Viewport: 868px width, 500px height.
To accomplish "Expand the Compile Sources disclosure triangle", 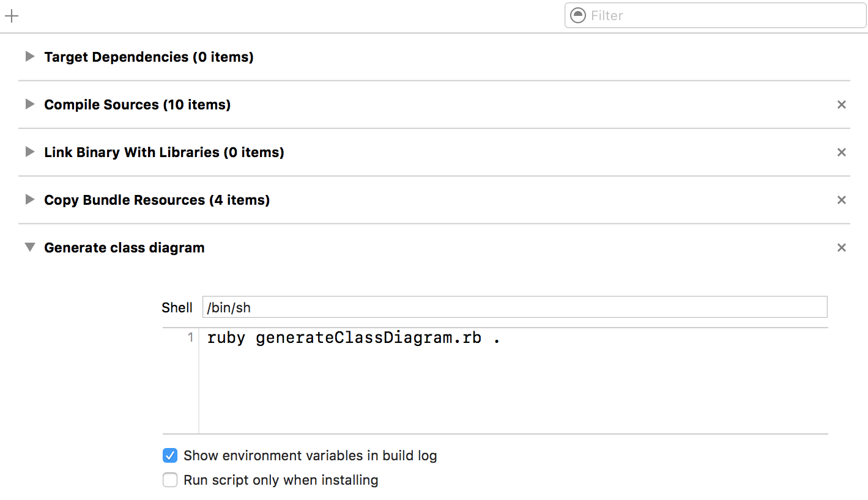I will point(29,105).
